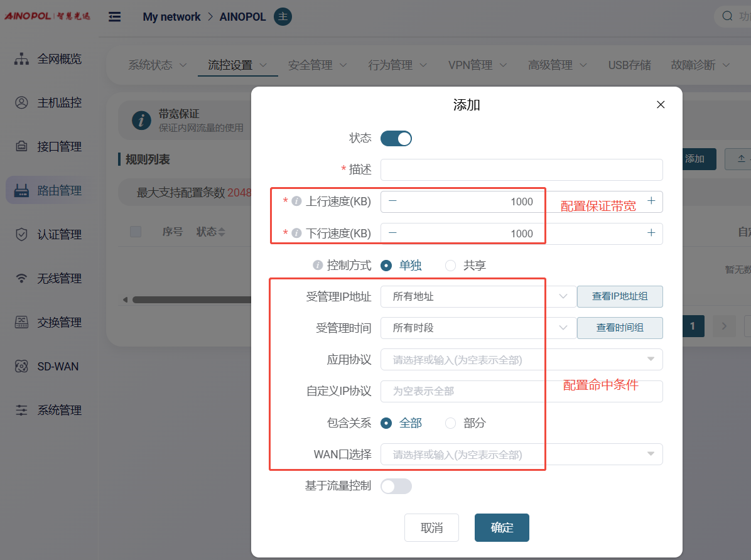Toggle the 状态 status switch off
The height and width of the screenshot is (560, 751).
tap(396, 138)
